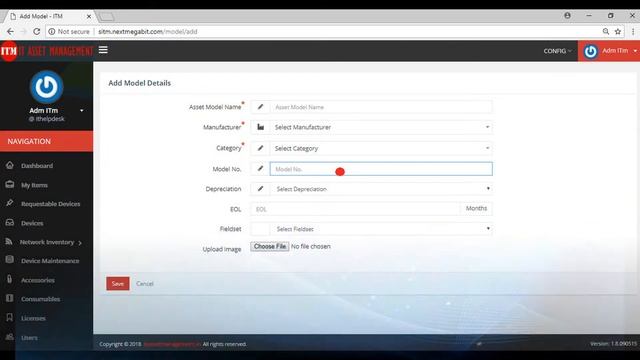Go back with the browser back arrow
This screenshot has width=640, height=360.
click(x=11, y=31)
